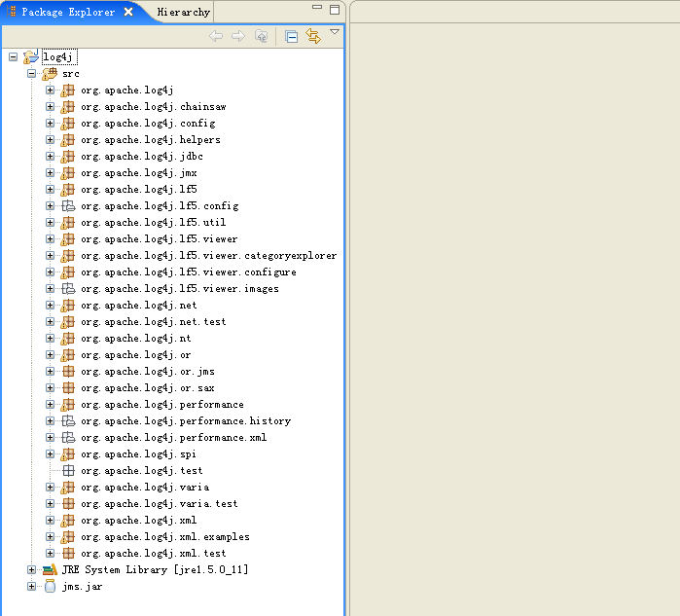Select the src folder label

pyautogui.click(x=71, y=74)
